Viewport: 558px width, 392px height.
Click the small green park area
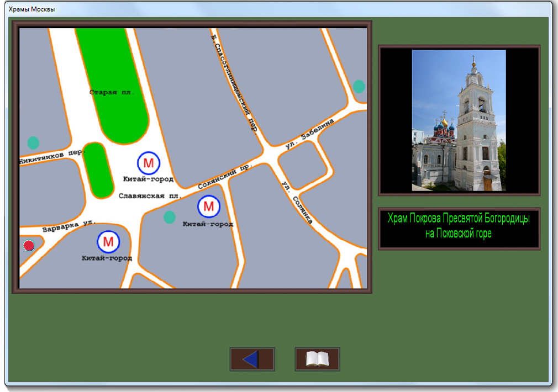99,170
